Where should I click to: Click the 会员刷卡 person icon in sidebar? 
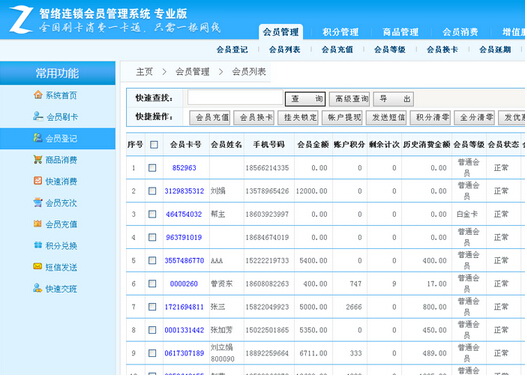tap(38, 116)
